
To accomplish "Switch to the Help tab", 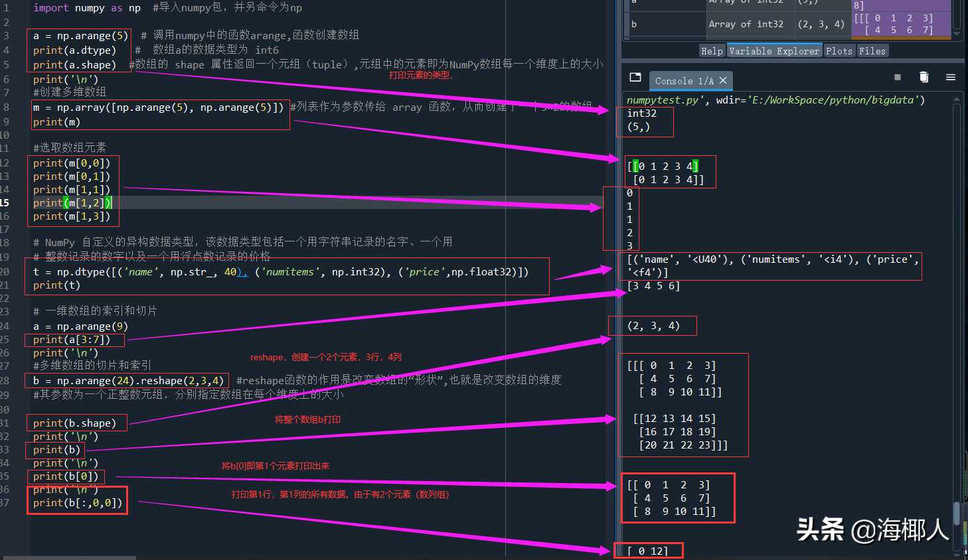I will (x=712, y=51).
